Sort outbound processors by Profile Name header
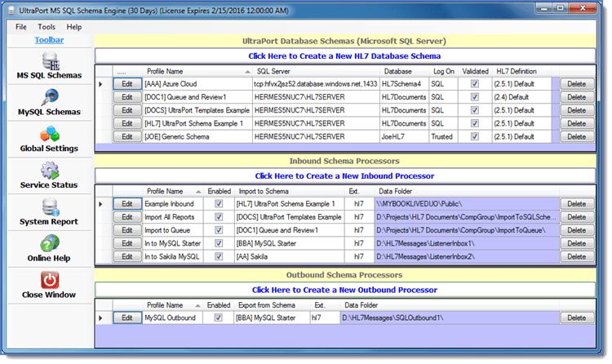Screen dimensions: 612x364 click(x=172, y=305)
